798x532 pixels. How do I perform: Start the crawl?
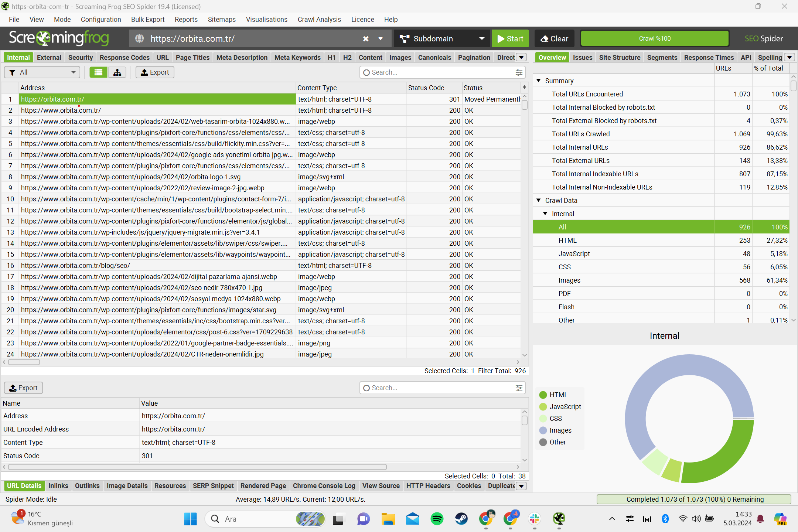(x=510, y=39)
